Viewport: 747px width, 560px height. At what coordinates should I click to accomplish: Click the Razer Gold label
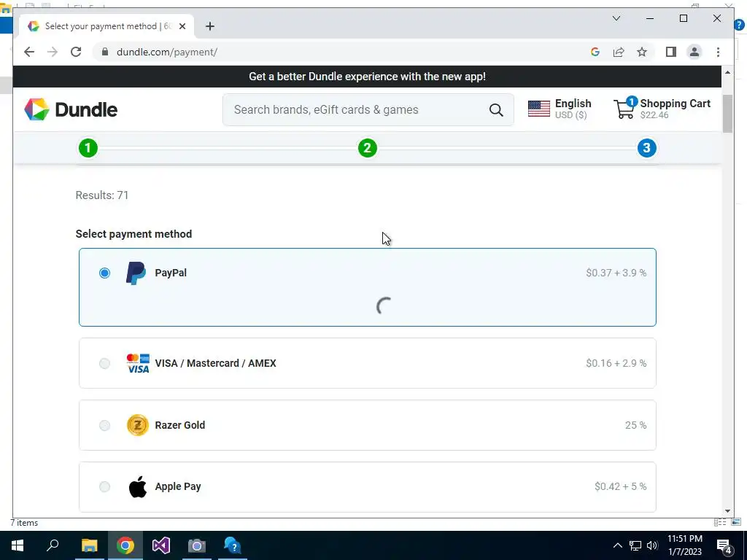click(179, 425)
